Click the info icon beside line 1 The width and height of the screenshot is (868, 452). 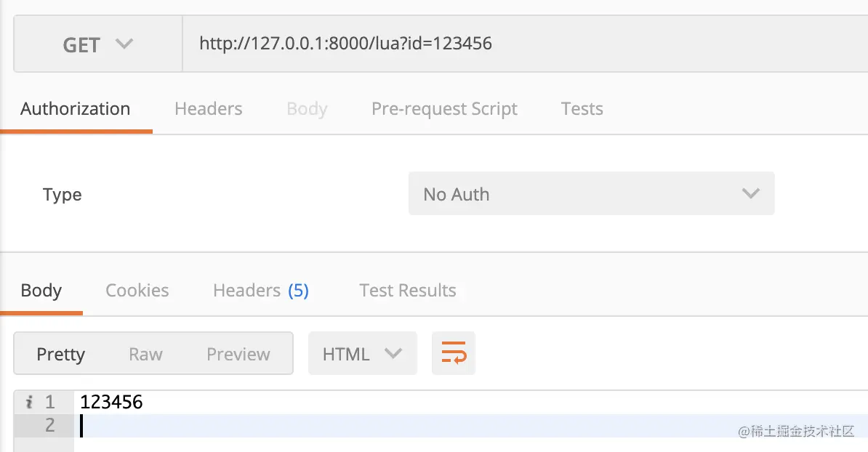click(29, 402)
